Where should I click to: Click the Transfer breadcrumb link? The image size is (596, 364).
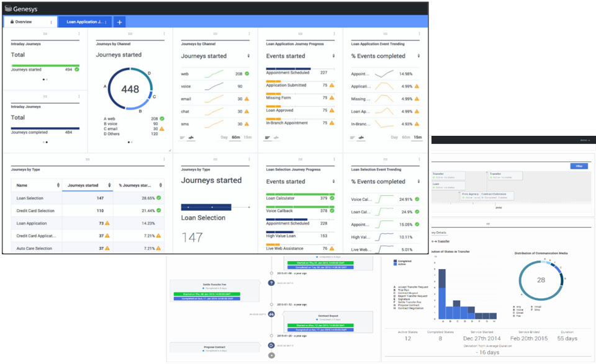pos(444,240)
